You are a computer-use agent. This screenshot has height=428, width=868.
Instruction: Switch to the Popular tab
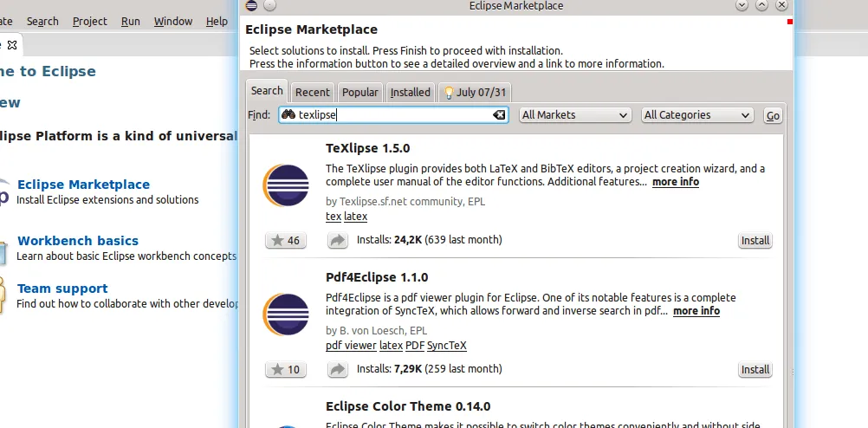(x=360, y=92)
